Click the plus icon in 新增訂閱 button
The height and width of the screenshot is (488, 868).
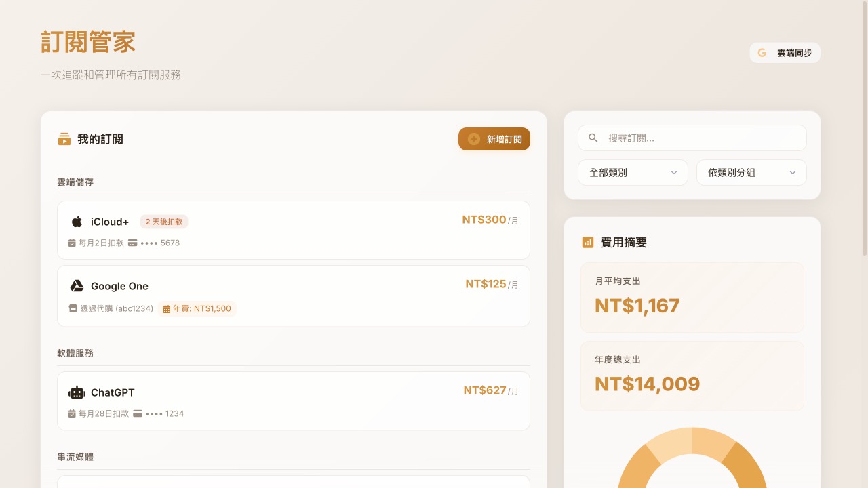tap(474, 139)
